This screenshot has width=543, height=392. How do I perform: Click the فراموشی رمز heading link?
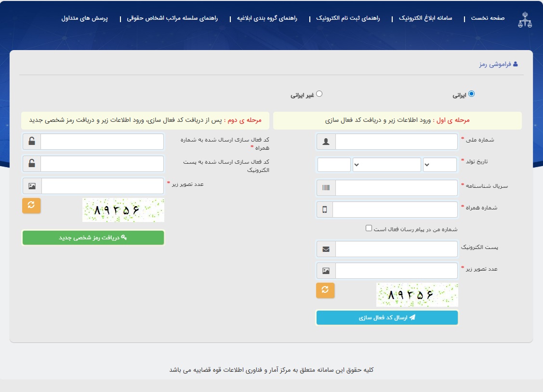495,65
